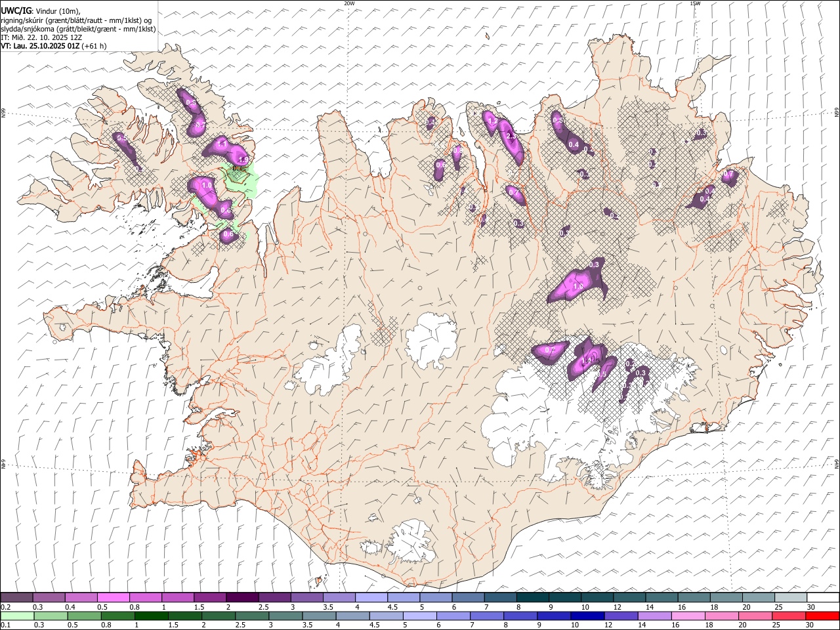This screenshot has width=840, height=630.
Task: Click the 'VT: Lau. 25.10.2025 01Z' valid time
Action: pyautogui.click(x=41, y=46)
